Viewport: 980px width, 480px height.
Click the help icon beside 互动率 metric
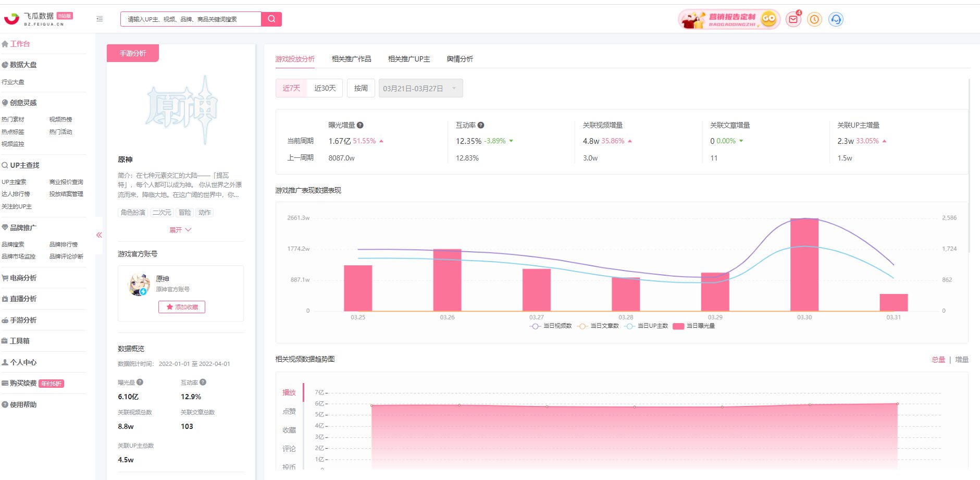[481, 125]
